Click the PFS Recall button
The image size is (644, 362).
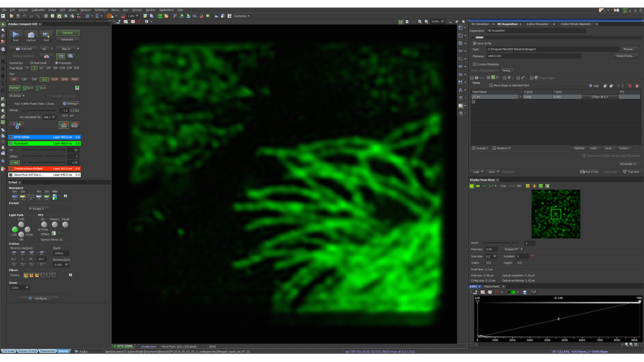(65, 224)
